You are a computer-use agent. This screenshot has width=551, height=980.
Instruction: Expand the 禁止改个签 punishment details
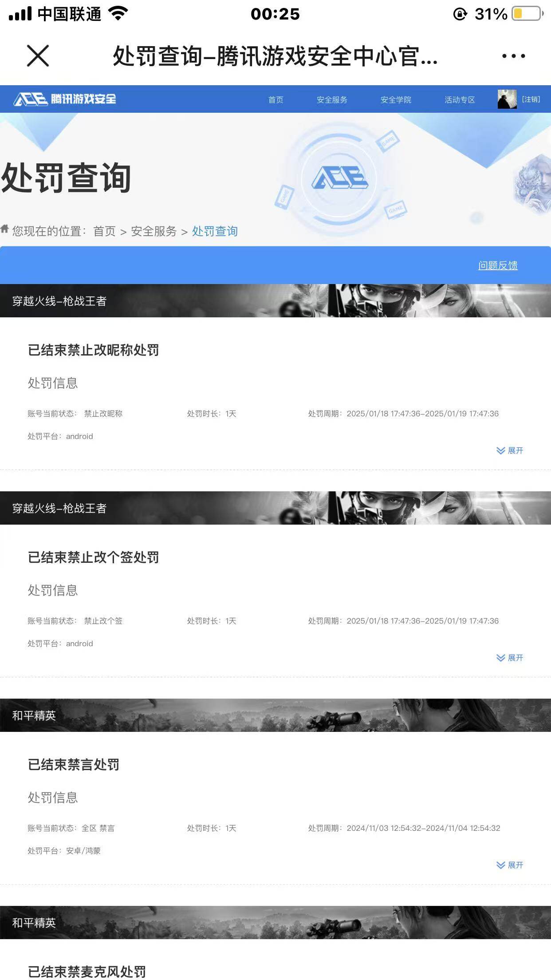click(x=510, y=658)
